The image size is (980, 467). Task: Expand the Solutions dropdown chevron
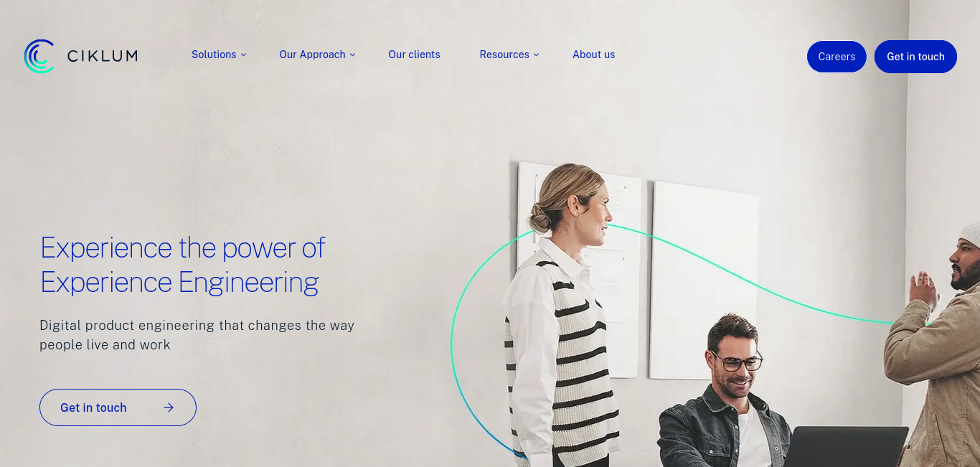coord(243,55)
